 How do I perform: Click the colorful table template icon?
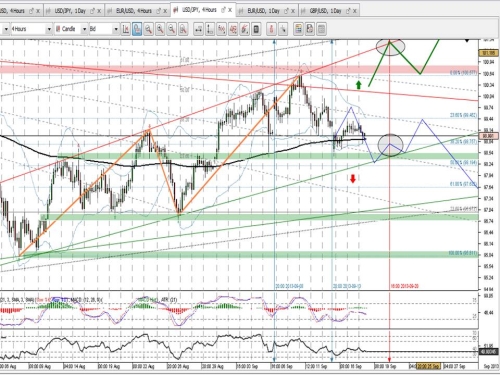298,29
